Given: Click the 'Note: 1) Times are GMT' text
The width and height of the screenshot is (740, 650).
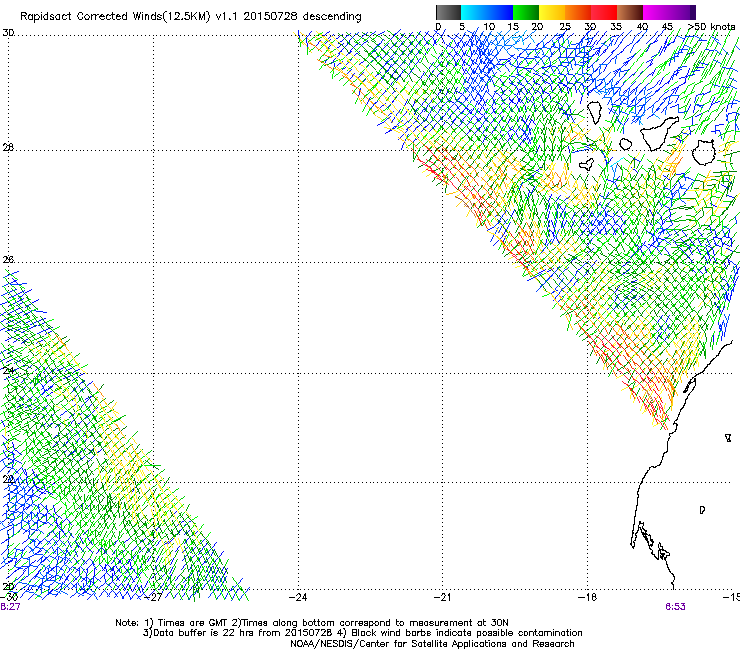Looking at the screenshot, I should tap(173, 623).
